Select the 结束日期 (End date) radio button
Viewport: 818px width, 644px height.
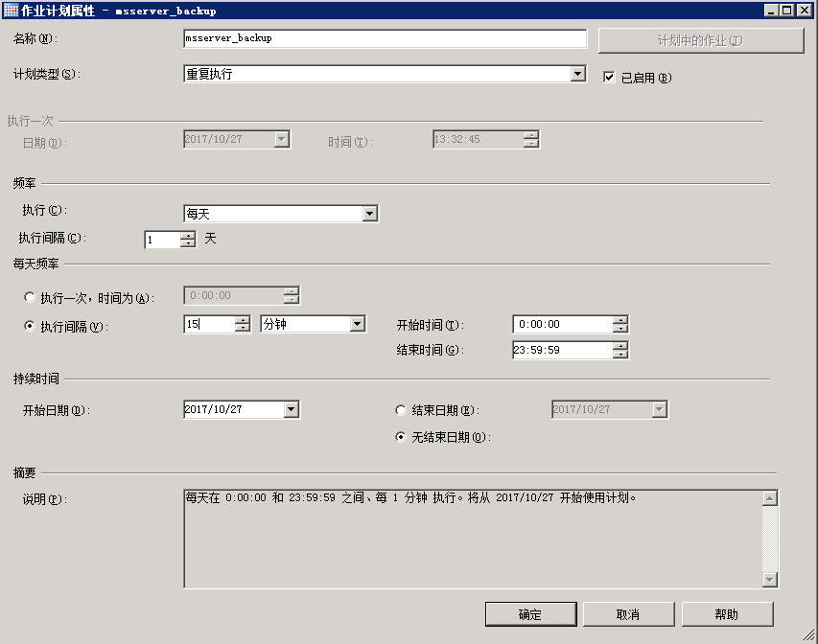pos(400,409)
